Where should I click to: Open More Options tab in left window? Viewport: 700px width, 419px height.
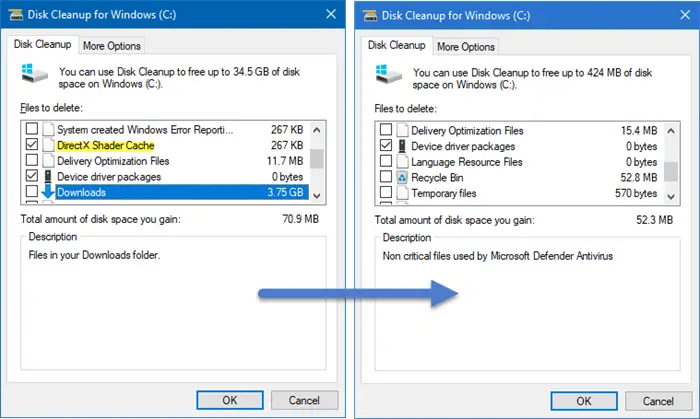click(x=112, y=46)
